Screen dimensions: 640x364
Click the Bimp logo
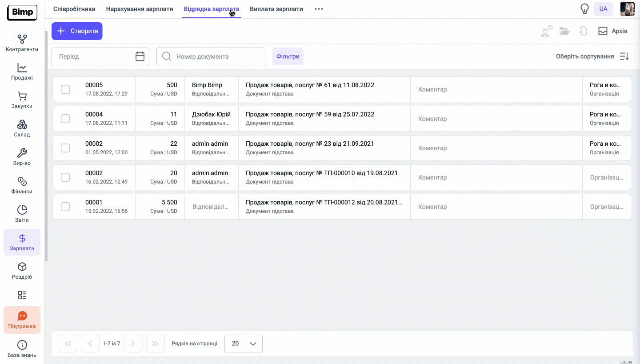[22, 12]
